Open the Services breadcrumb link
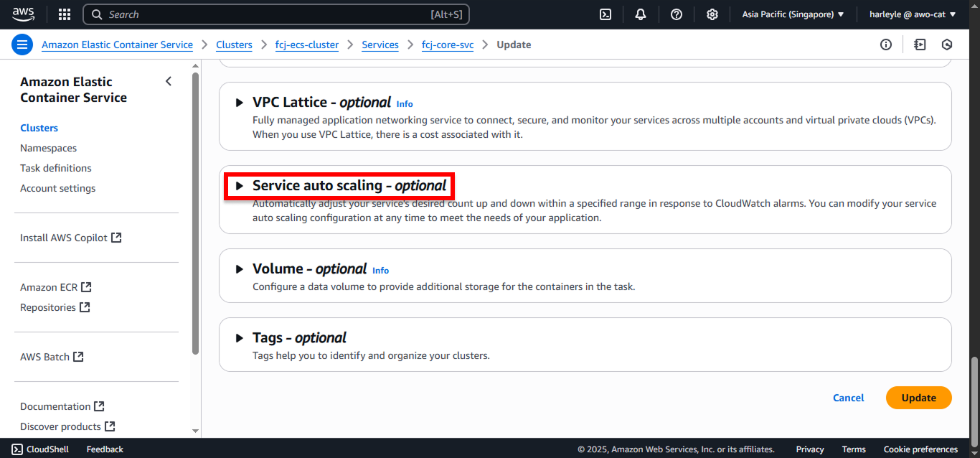 380,45
